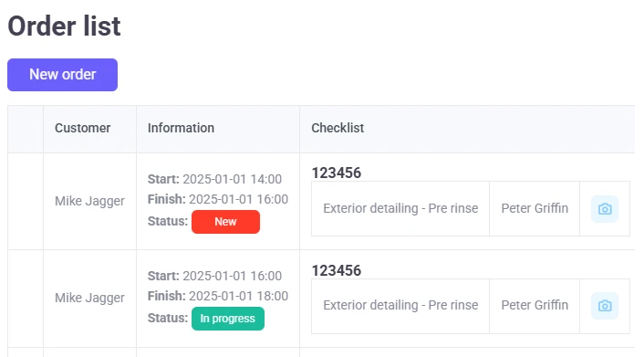Screen dimensions: 644x357
Task: Click the New order button
Action: [x=62, y=75]
